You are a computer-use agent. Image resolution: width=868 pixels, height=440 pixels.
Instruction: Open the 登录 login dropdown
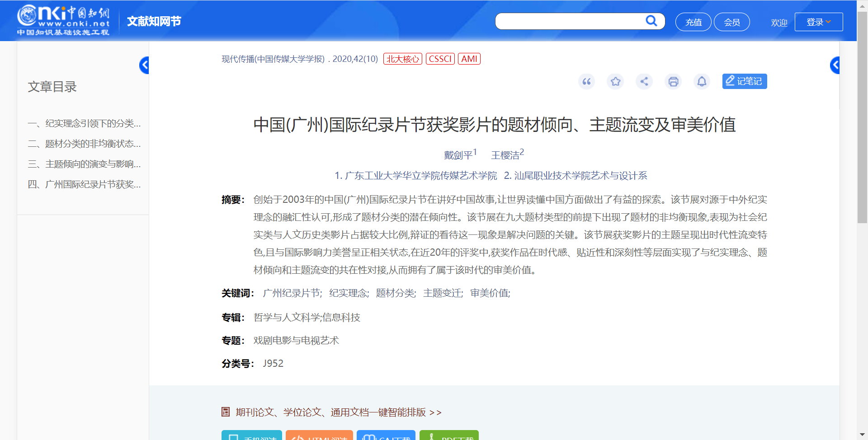(x=818, y=22)
